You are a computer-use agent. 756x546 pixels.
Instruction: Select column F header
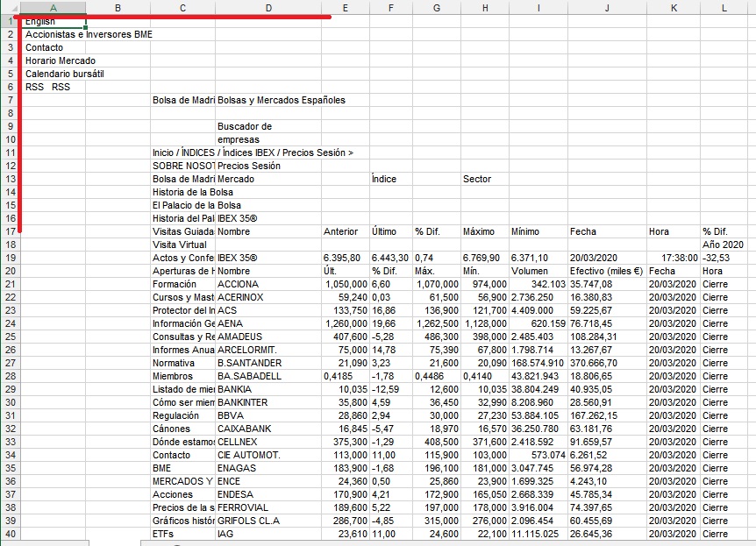point(390,8)
